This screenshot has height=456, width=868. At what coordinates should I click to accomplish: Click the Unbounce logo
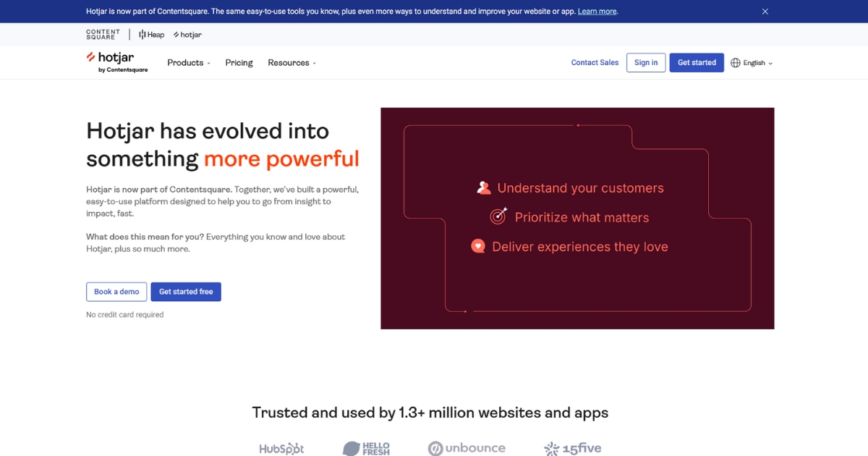(x=467, y=449)
